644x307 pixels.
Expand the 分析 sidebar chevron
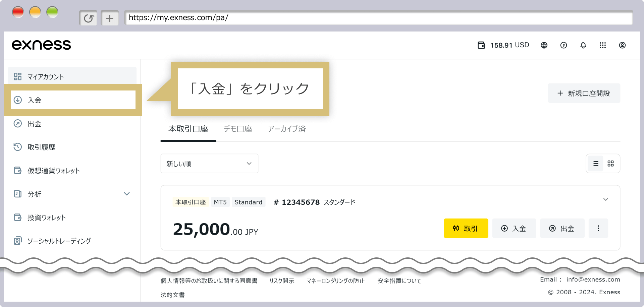coord(127,194)
